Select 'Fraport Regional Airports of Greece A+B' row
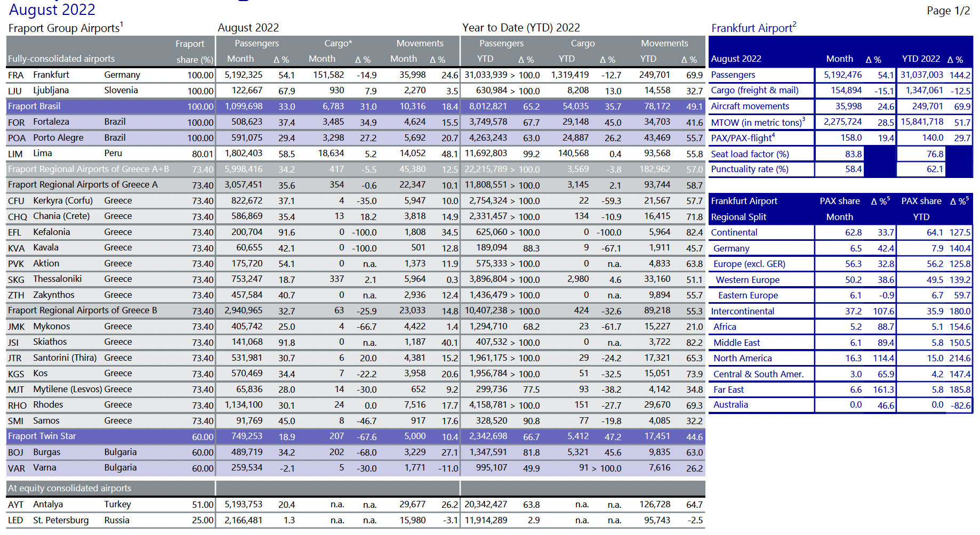980x535 pixels. [89, 169]
